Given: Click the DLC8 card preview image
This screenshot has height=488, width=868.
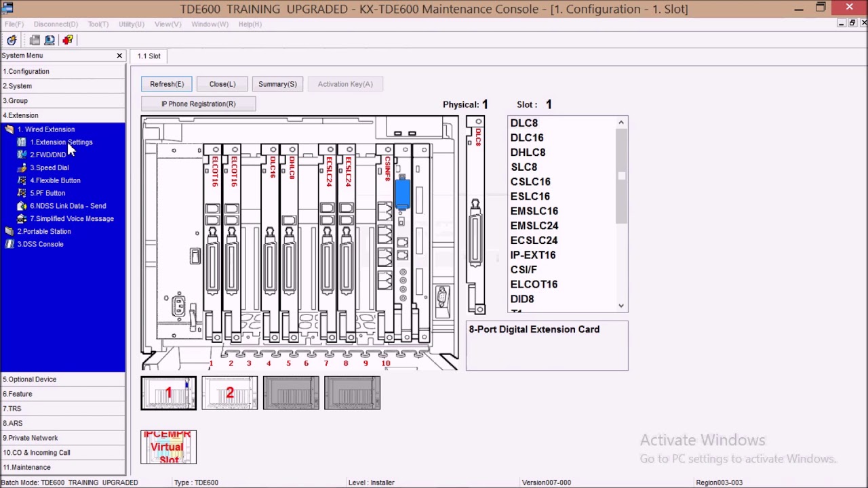Looking at the screenshot, I should coord(476,216).
